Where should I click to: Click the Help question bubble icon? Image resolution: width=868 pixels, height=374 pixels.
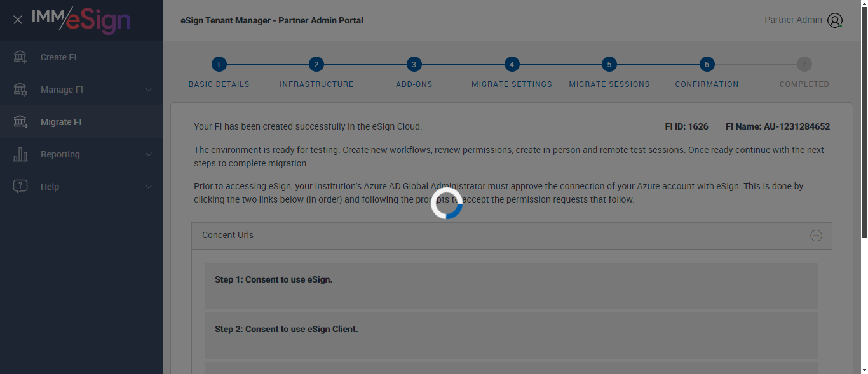point(20,187)
